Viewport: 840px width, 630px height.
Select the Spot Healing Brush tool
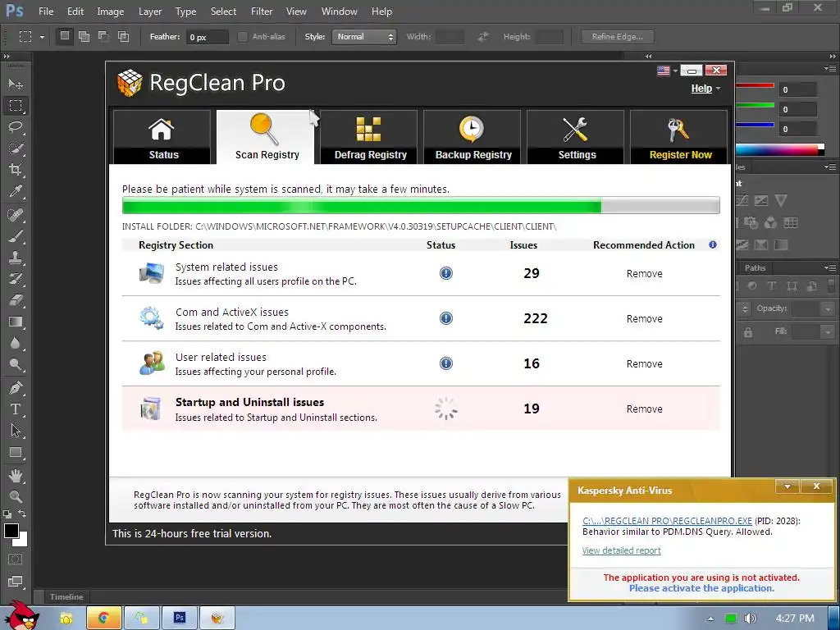coord(16,215)
